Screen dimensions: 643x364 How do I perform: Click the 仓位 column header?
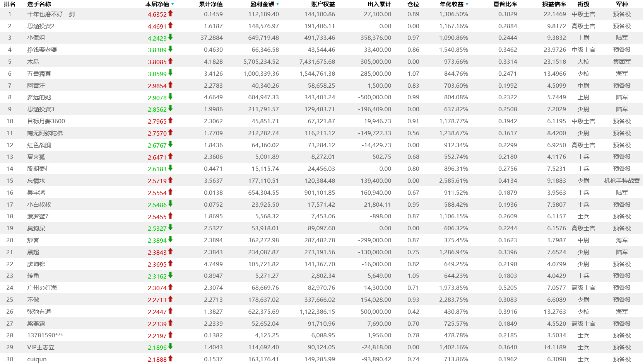[413, 4]
